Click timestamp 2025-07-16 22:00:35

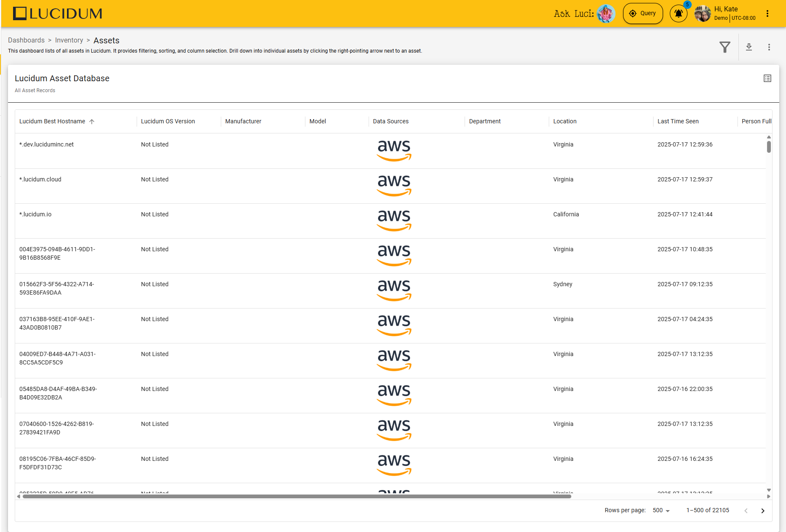click(x=685, y=389)
